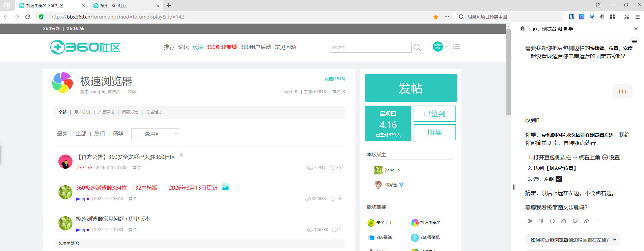Viewport: 644px width, 251px height.
Task: Click the thumbs-up icon under the Doubao reply
Action: 564,221
